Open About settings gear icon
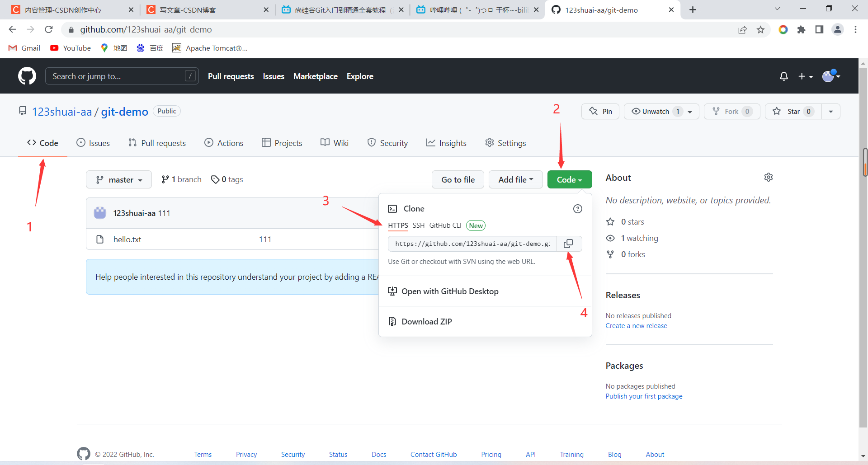 coord(769,177)
